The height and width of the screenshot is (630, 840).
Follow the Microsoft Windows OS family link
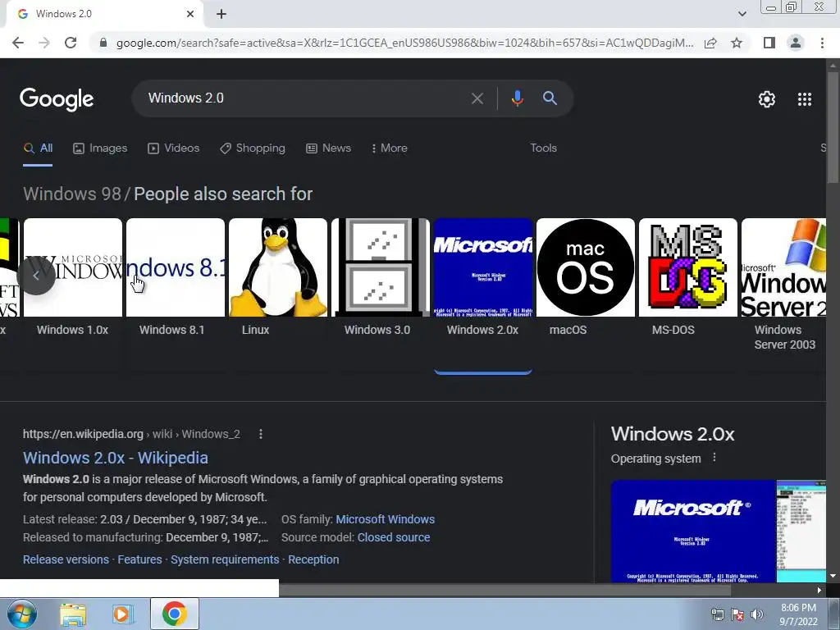tap(386, 519)
